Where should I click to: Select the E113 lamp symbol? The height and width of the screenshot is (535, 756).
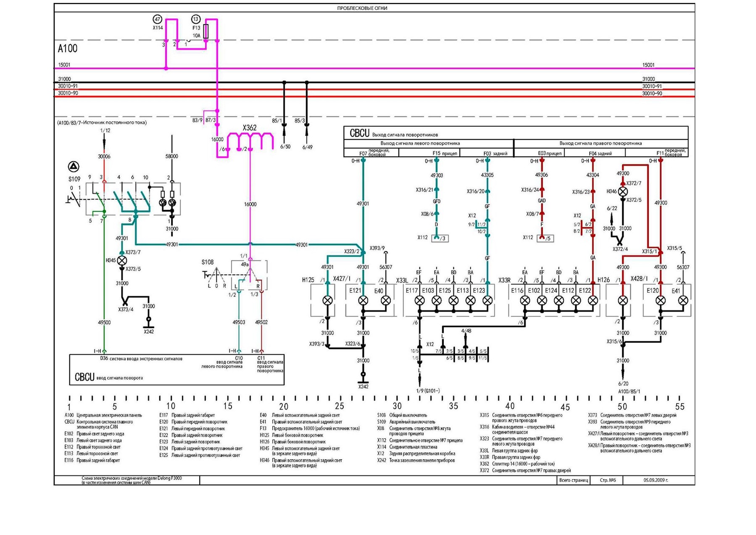click(x=471, y=300)
